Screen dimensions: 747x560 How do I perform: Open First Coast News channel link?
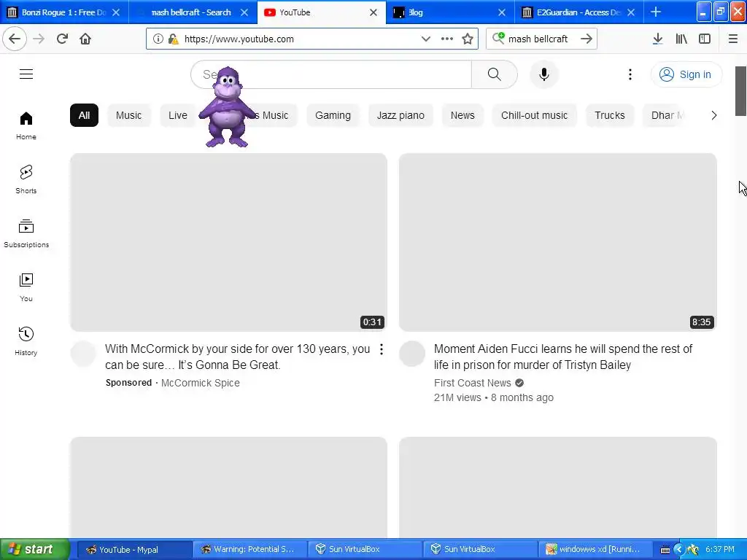(472, 383)
